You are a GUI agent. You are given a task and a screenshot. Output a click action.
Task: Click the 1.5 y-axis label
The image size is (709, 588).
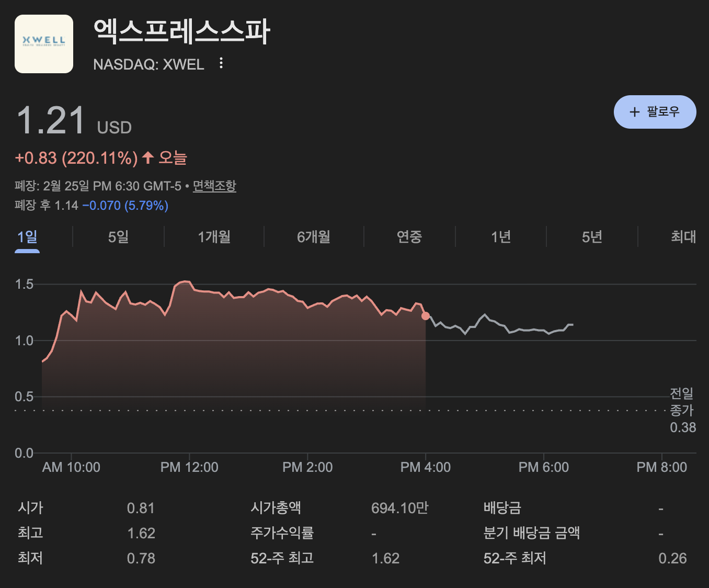(24, 284)
